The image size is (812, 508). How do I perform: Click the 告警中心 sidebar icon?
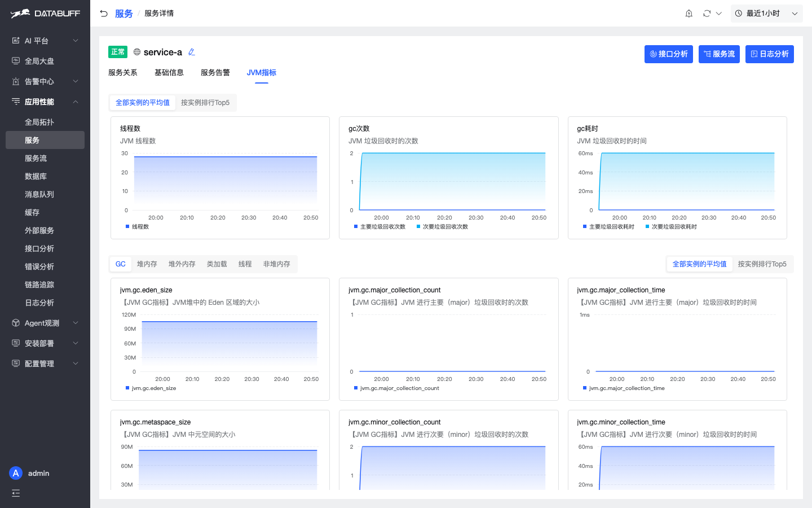16,81
